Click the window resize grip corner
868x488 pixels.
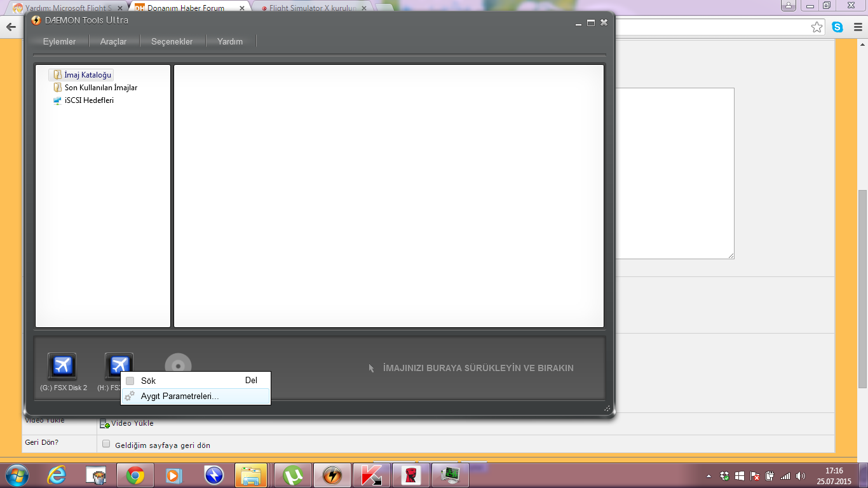point(607,409)
